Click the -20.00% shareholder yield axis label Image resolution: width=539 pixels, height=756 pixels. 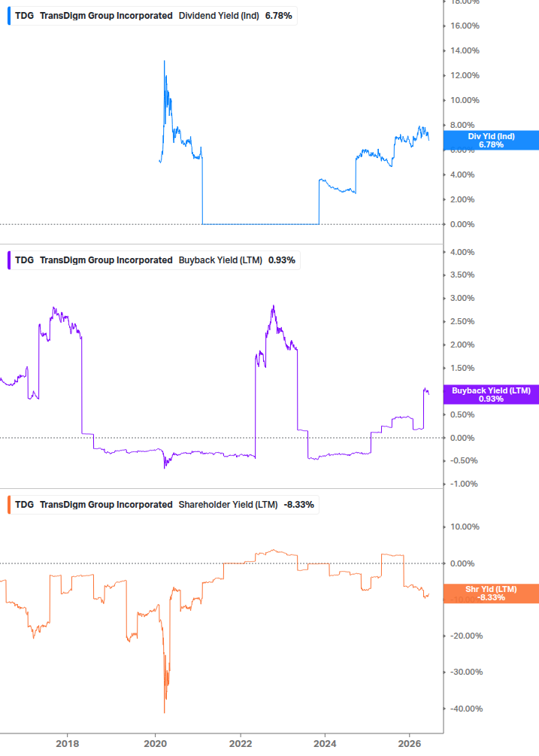click(466, 636)
